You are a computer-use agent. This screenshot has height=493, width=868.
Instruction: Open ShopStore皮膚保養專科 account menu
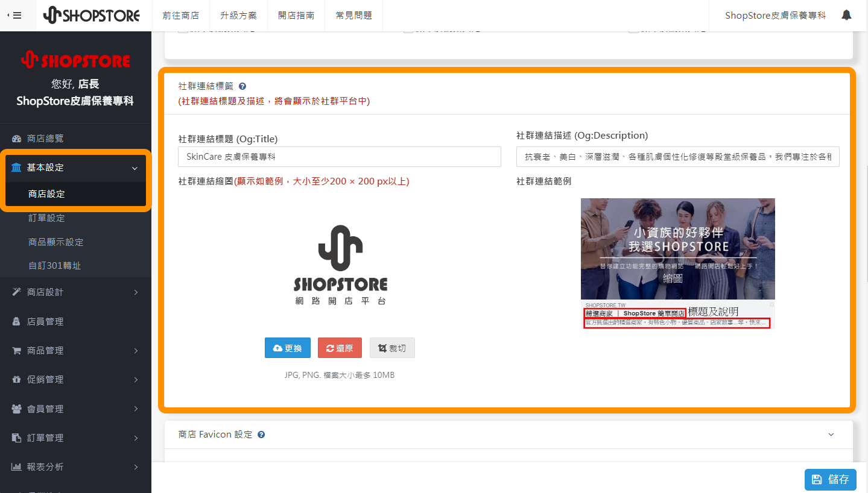pyautogui.click(x=775, y=16)
